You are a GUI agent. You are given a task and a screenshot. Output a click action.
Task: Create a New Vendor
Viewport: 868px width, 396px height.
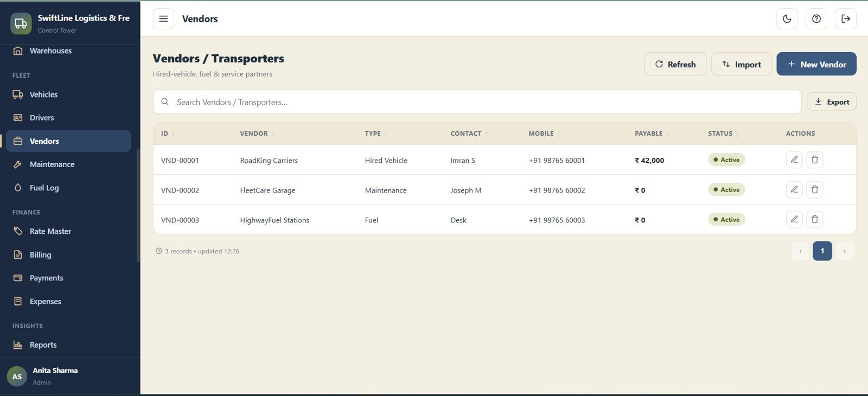point(816,64)
